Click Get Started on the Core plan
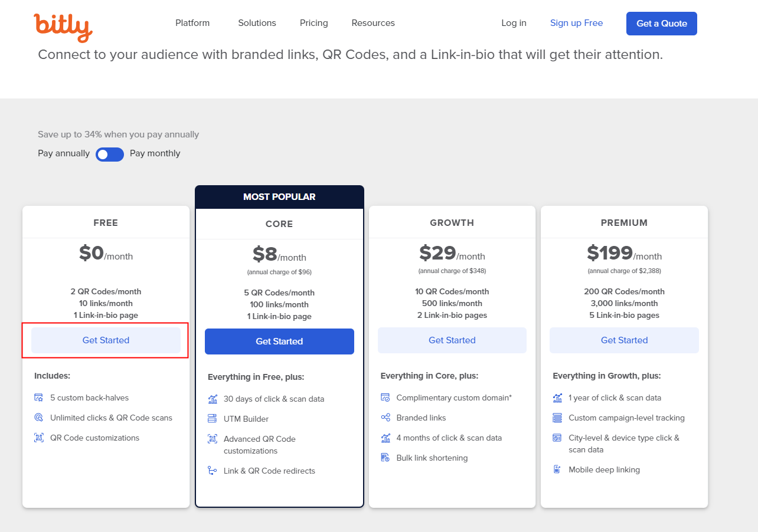The image size is (758, 532). tap(279, 341)
